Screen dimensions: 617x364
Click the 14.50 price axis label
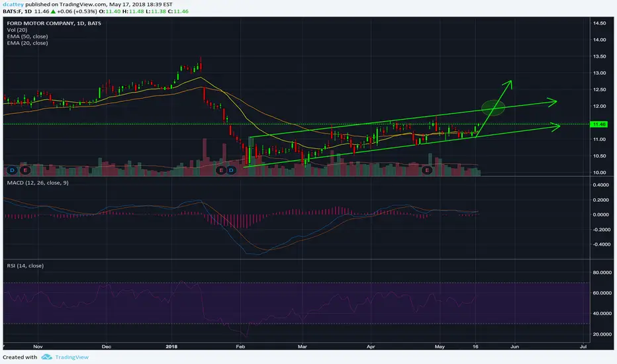point(599,23)
